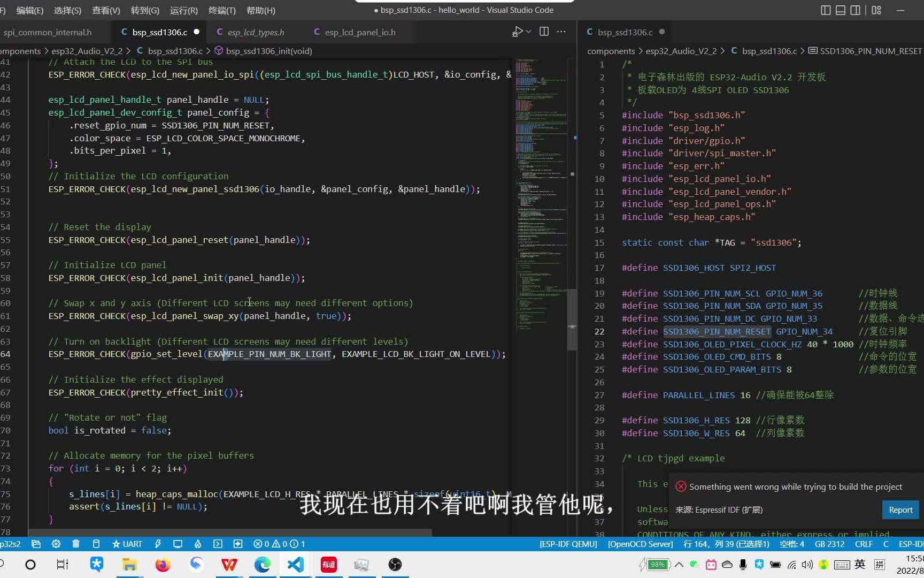Toggle Chinese/English input with the 英 indicator

pyautogui.click(x=860, y=564)
